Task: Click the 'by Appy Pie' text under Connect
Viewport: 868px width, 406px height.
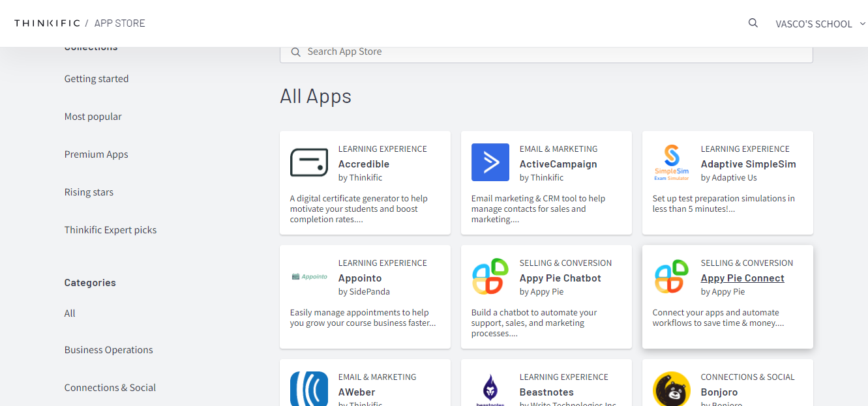Action: coord(723,292)
